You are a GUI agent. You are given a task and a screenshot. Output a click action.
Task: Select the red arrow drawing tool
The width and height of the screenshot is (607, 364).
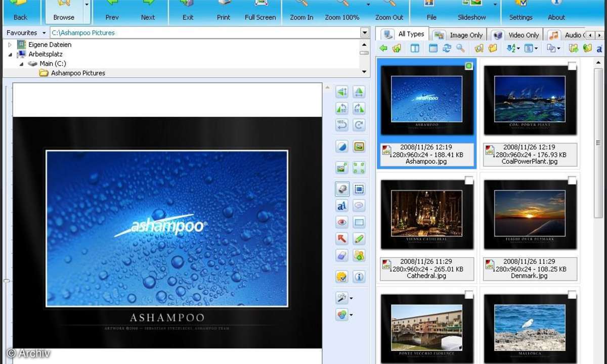[342, 239]
